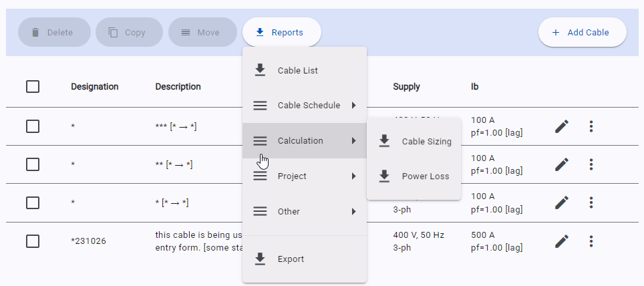Viewport: 644px width, 286px height.
Task: Edit cable *231026 with pencil icon
Action: [x=562, y=241]
